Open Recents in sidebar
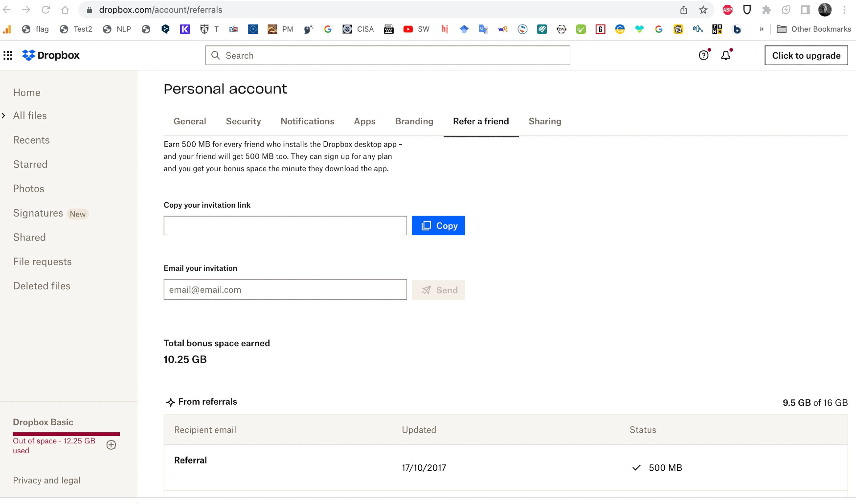 click(31, 140)
